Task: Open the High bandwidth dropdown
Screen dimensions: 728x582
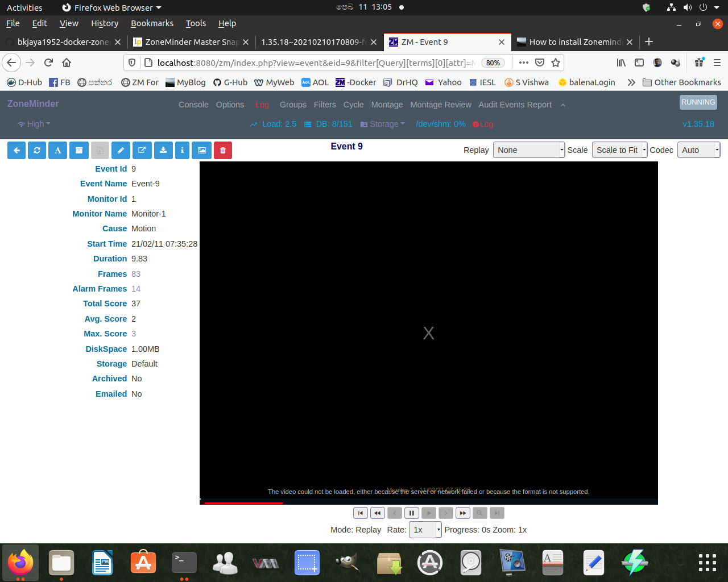Action: pyautogui.click(x=34, y=124)
